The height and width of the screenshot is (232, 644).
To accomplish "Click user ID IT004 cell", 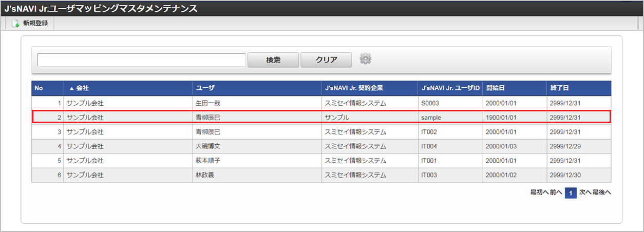I will [x=450, y=146].
